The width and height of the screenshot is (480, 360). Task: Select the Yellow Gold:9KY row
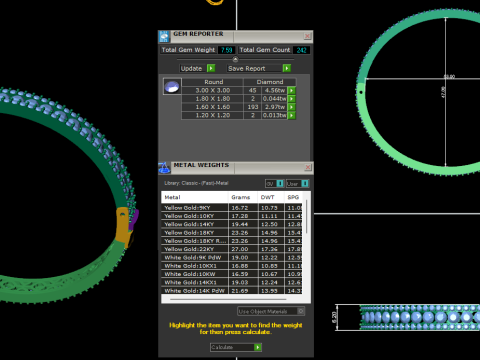232,208
